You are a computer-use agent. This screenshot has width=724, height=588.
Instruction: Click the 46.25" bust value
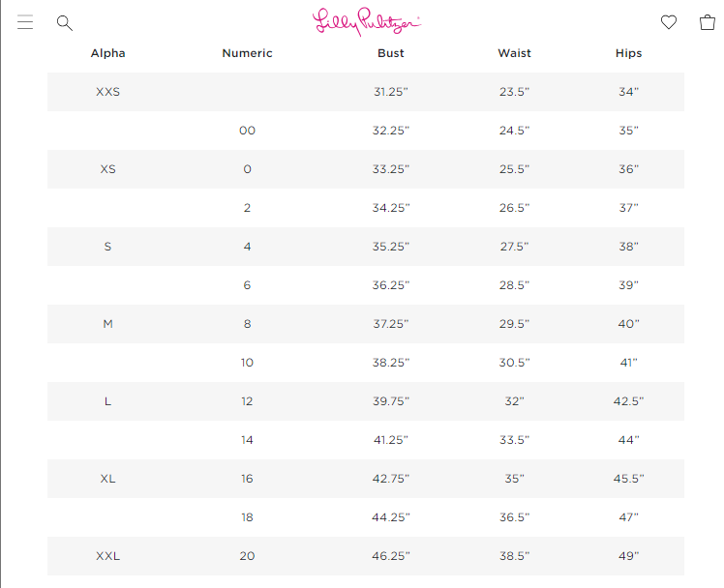click(x=391, y=556)
